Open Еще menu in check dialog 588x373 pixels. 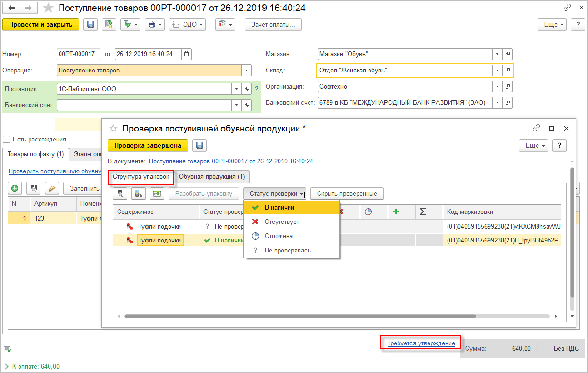click(533, 145)
